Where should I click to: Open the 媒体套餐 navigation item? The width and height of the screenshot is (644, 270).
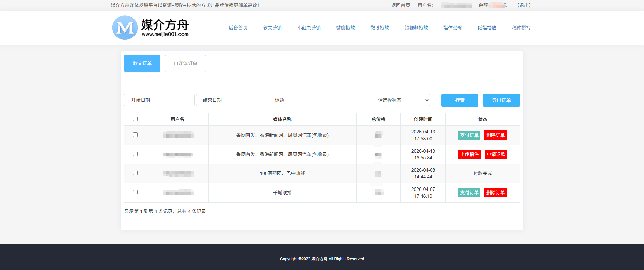coord(452,28)
